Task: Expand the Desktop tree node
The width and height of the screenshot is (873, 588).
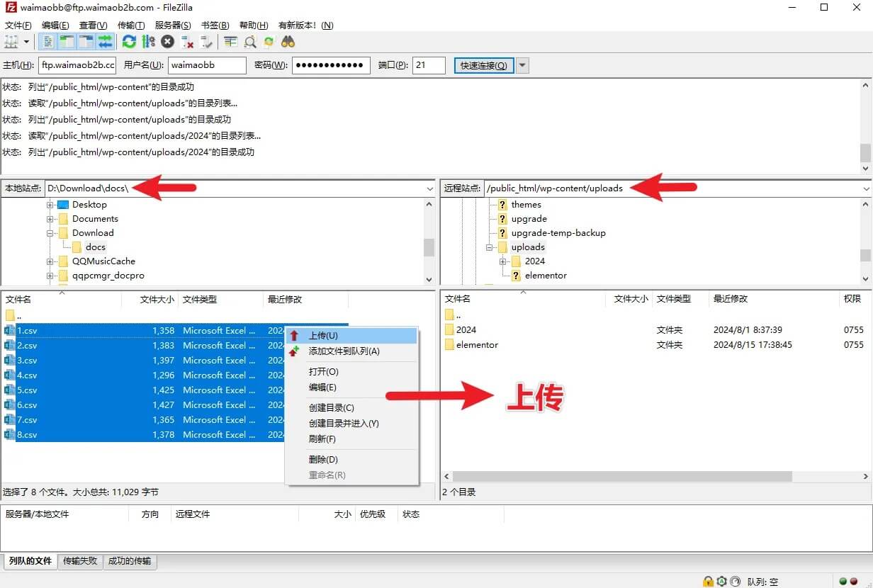Action: [x=50, y=205]
